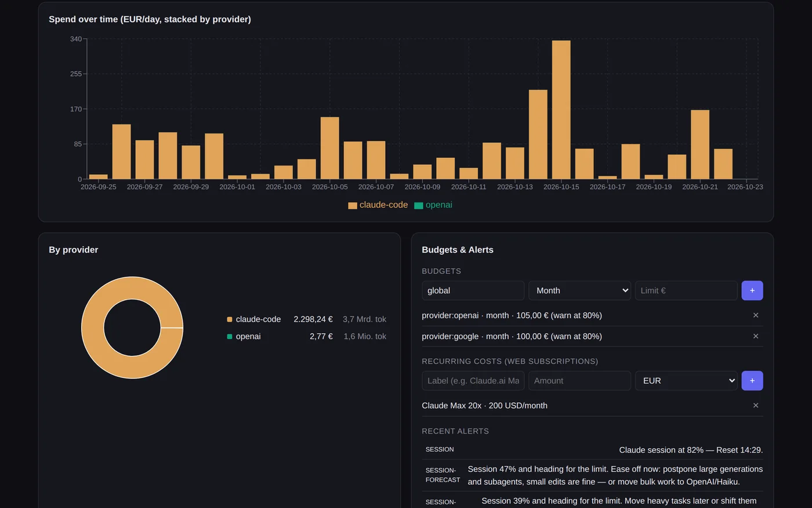The image size is (812, 508).
Task: Click the claude-code donut chart segment
Action: click(x=93, y=327)
